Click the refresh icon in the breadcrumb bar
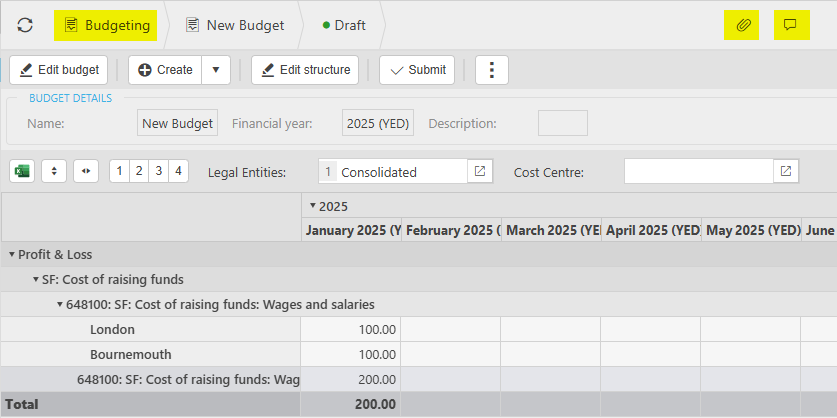The image size is (837, 418). 25,25
